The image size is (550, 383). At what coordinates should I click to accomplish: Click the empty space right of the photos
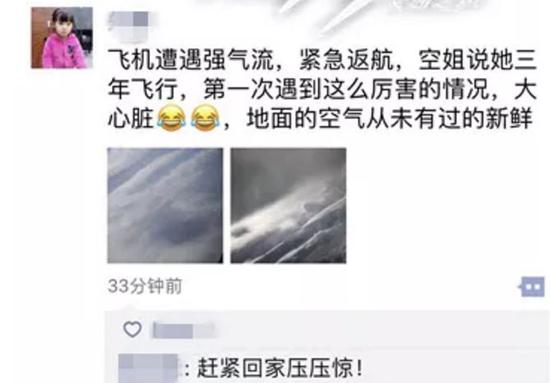coord(445,206)
